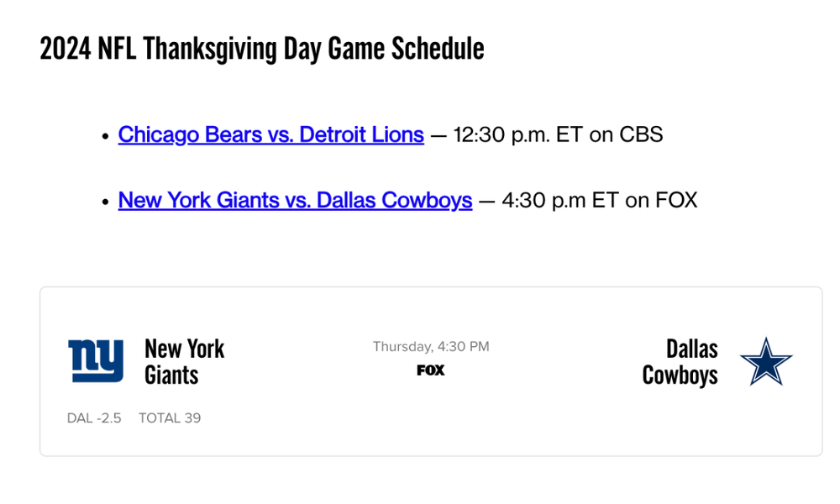Click the Thursday, 4:30 PM game time
The height and width of the screenshot is (504, 840).
[x=431, y=347]
